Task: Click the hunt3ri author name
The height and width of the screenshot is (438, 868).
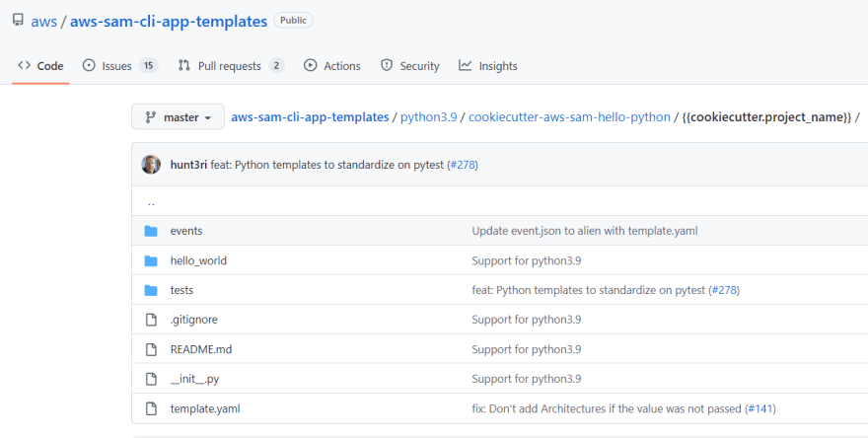Action: 188,165
